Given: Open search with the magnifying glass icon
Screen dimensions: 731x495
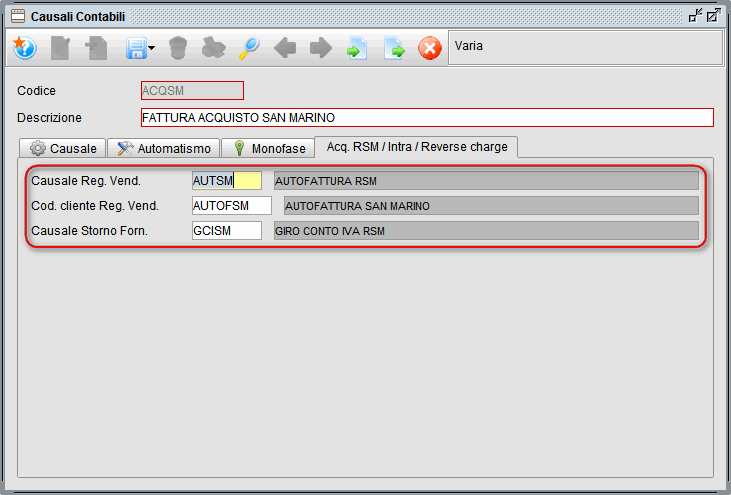Looking at the screenshot, I should pyautogui.click(x=249, y=48).
